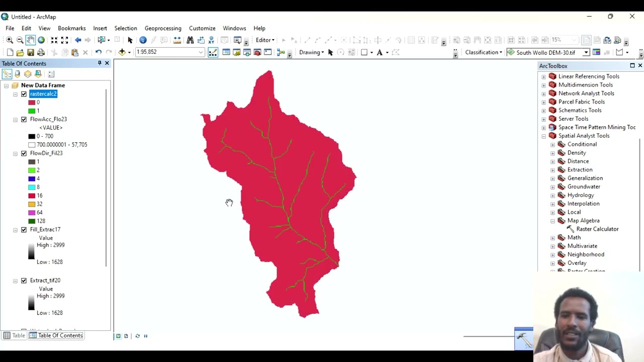Viewport: 644px width, 362px height.
Task: Open the Drawing dropdown menu
Action: tap(311, 52)
